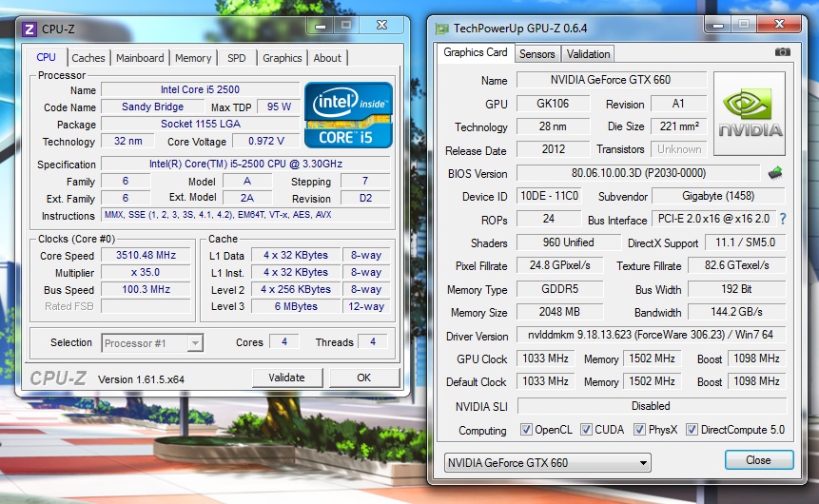Screen dimensions: 819x504
Task: Open the Bus Interface question mark help
Action: pos(783,219)
